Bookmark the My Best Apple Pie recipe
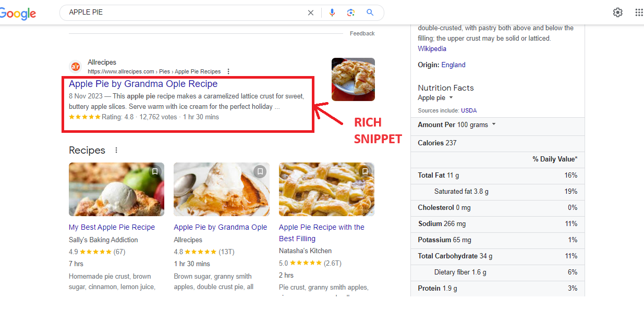Viewport: 644px width, 312px height. 155,171
